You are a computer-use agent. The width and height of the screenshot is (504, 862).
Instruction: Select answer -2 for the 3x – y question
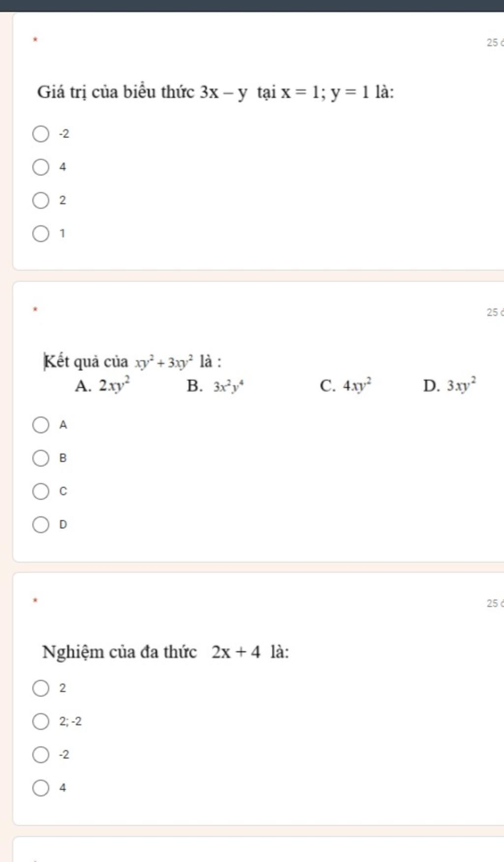41,134
